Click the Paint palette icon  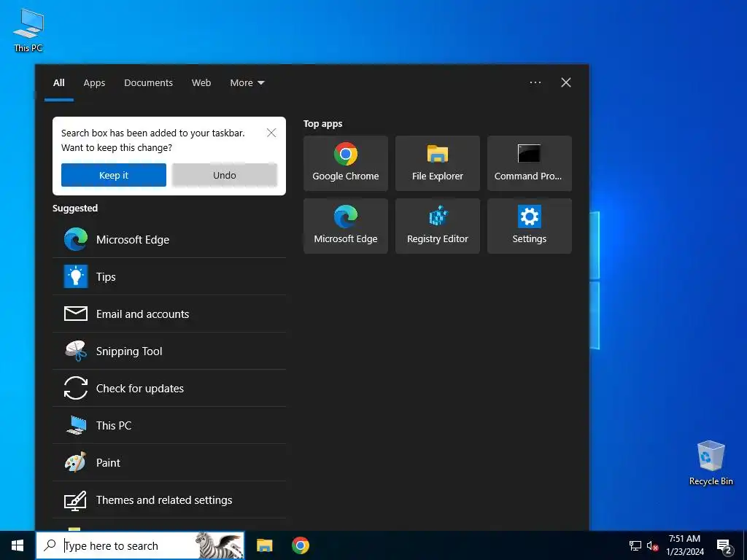76,462
